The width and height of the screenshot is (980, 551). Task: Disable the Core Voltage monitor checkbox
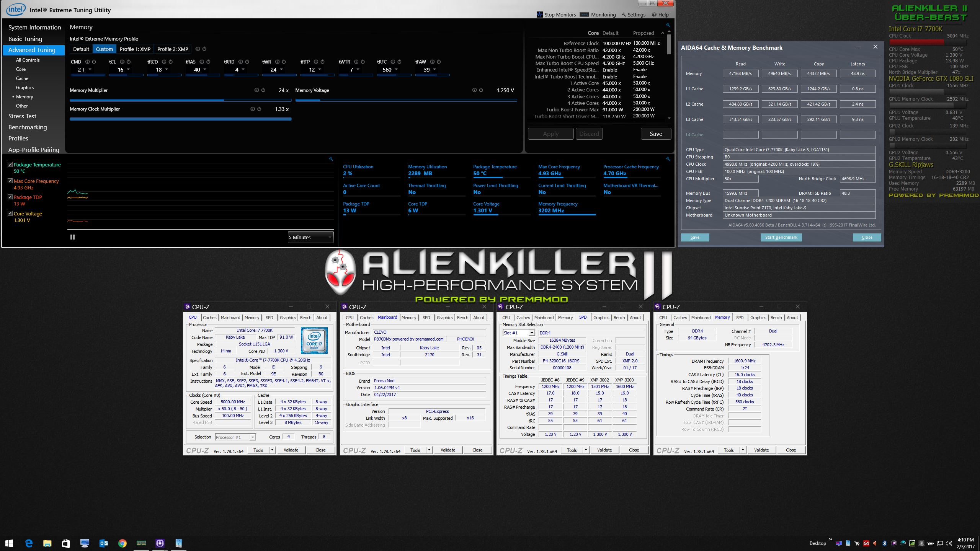[10, 214]
